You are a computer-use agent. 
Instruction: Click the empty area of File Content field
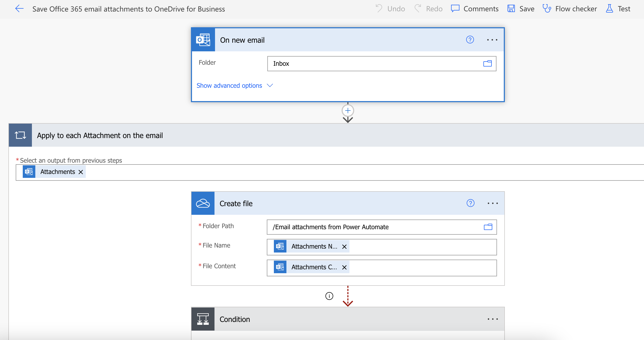(x=422, y=268)
